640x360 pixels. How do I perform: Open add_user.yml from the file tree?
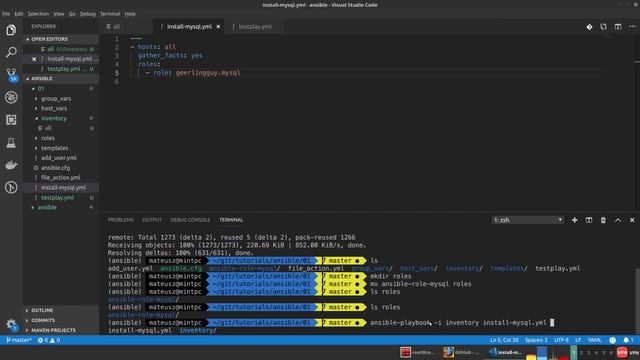tap(58, 158)
